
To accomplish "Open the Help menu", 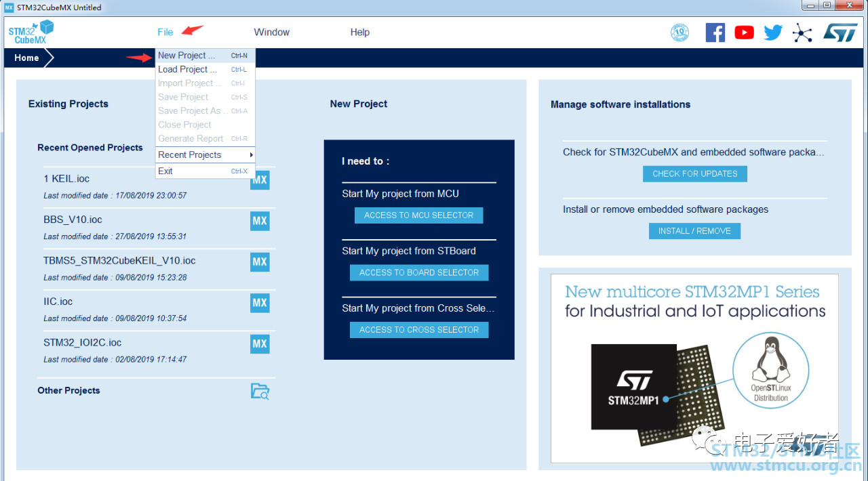I will [359, 32].
